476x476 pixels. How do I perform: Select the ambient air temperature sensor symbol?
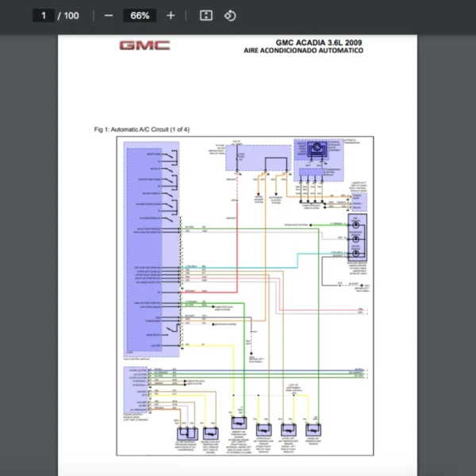[240, 423]
